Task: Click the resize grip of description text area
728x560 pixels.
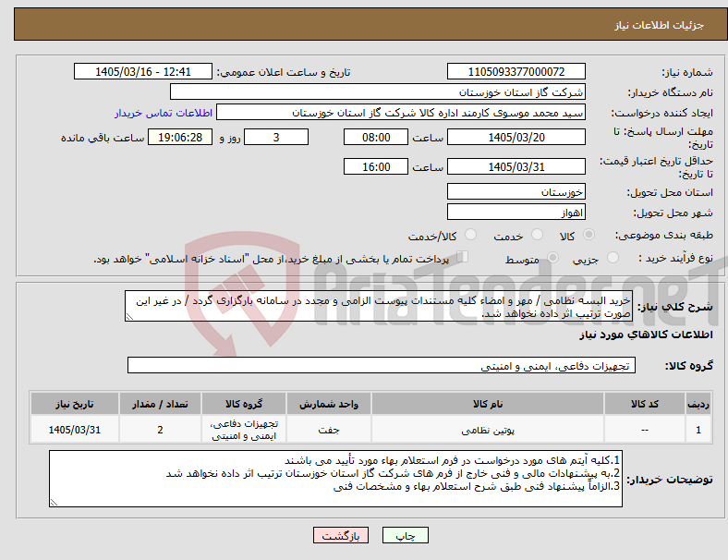Action: (129, 317)
